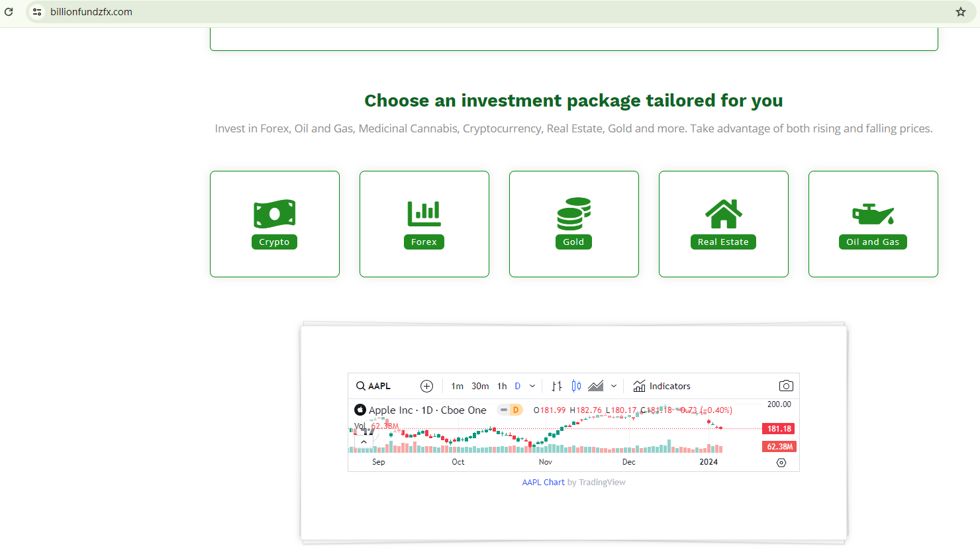Toggle the delayed data mode indicator

tap(510, 410)
